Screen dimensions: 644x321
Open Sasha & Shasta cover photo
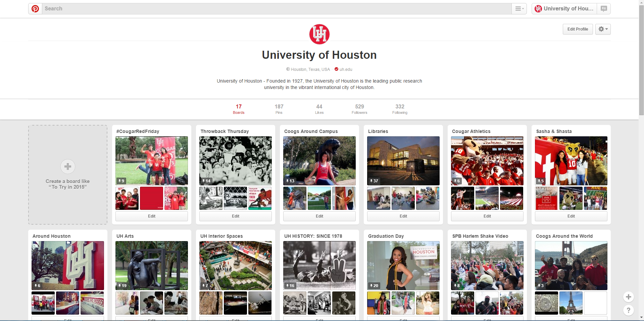point(571,160)
